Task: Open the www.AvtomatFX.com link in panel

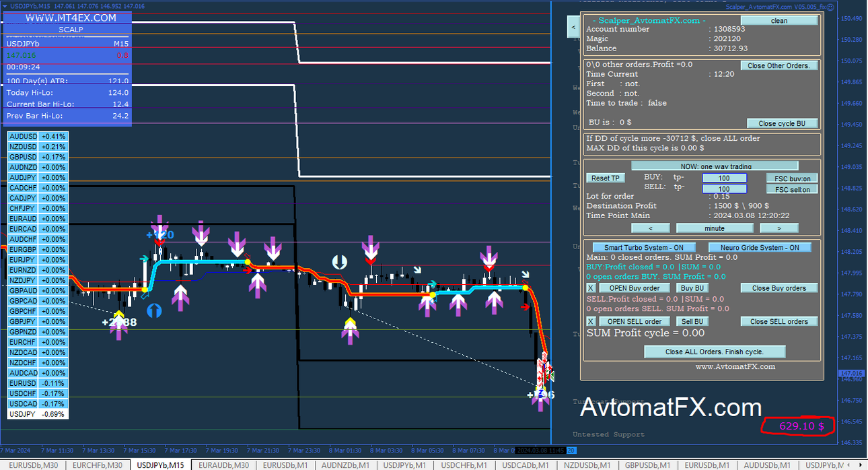Action: [735, 367]
